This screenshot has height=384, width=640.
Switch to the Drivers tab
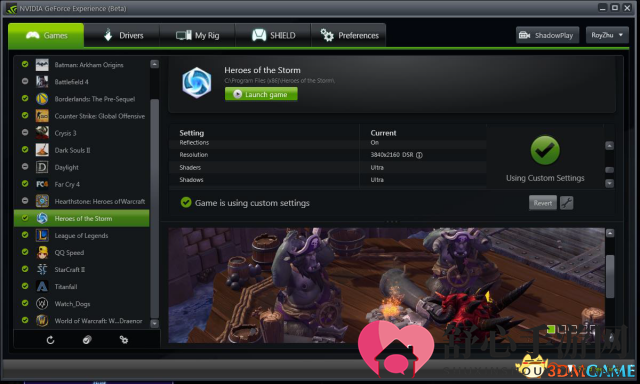click(x=122, y=36)
